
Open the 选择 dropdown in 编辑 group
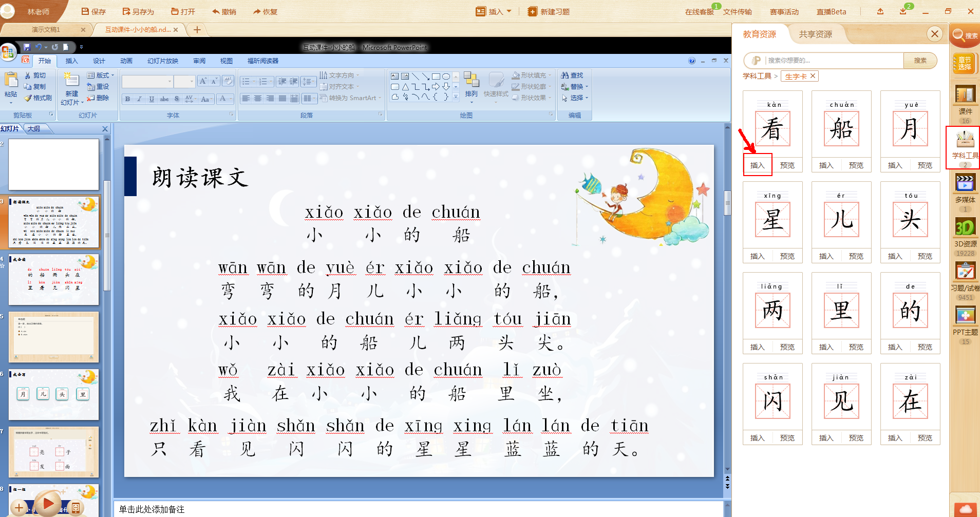pyautogui.click(x=575, y=98)
